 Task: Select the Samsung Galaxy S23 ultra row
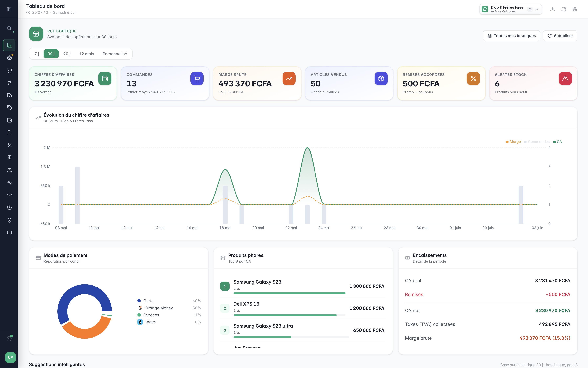[303, 330]
